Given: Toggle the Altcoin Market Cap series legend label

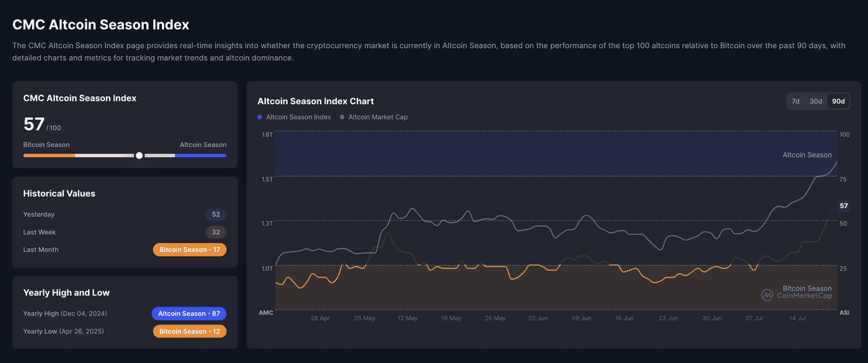Looking at the screenshot, I should tap(378, 117).
